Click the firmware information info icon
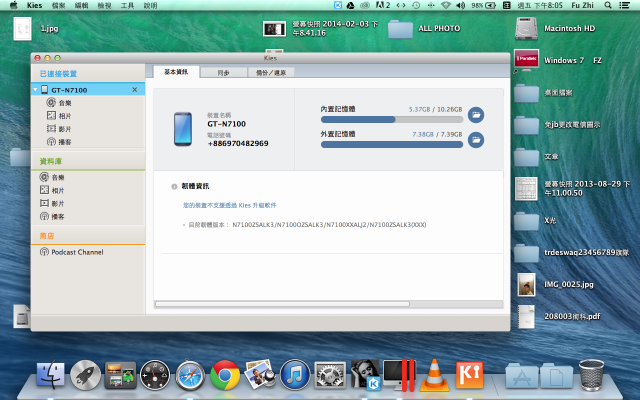Screen dimensions: 640x400 point(174,187)
